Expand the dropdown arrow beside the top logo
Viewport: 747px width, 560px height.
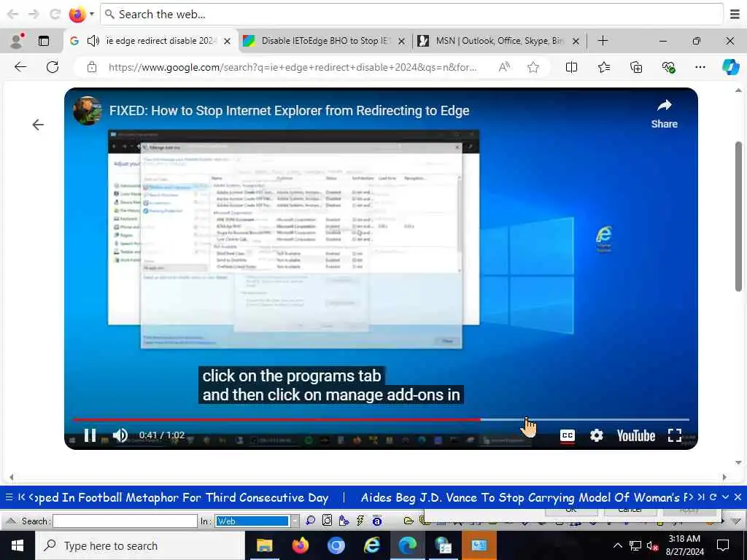click(x=91, y=14)
